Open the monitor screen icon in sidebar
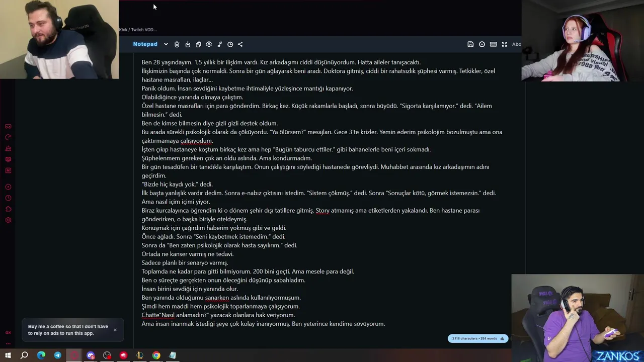This screenshot has width=644, height=362. 8,159
